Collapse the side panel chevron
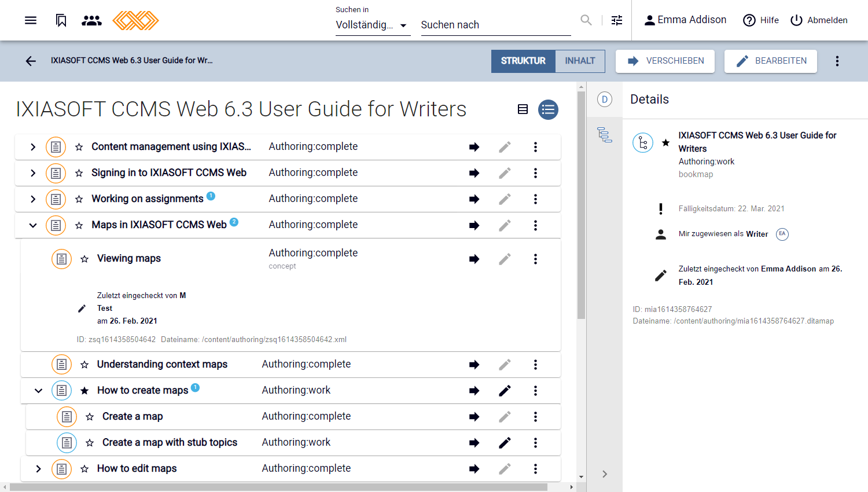The image size is (868, 492). (x=605, y=474)
